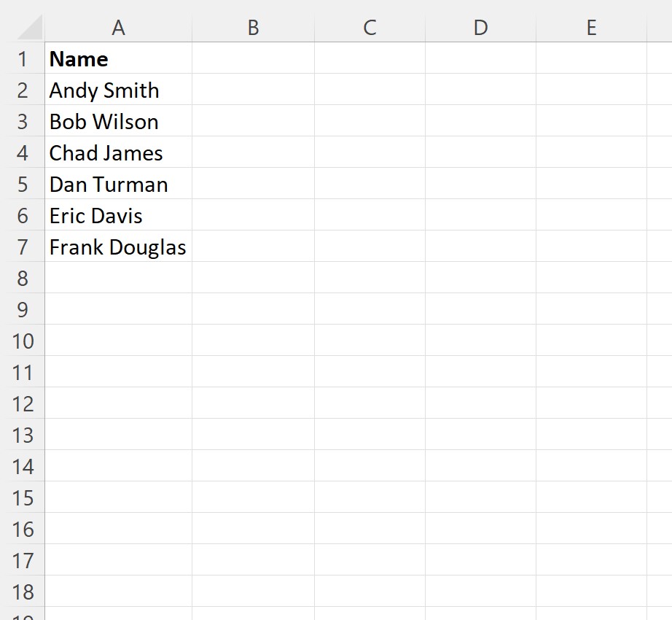672x620 pixels.
Task: Select row number 5
Action: point(24,185)
